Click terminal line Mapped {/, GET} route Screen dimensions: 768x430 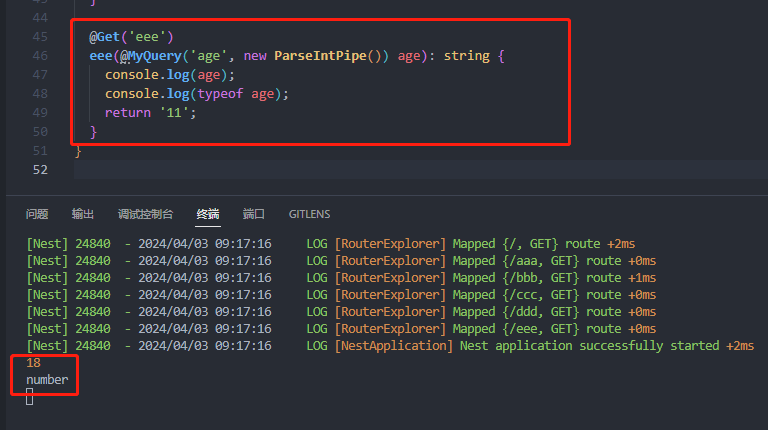331,244
